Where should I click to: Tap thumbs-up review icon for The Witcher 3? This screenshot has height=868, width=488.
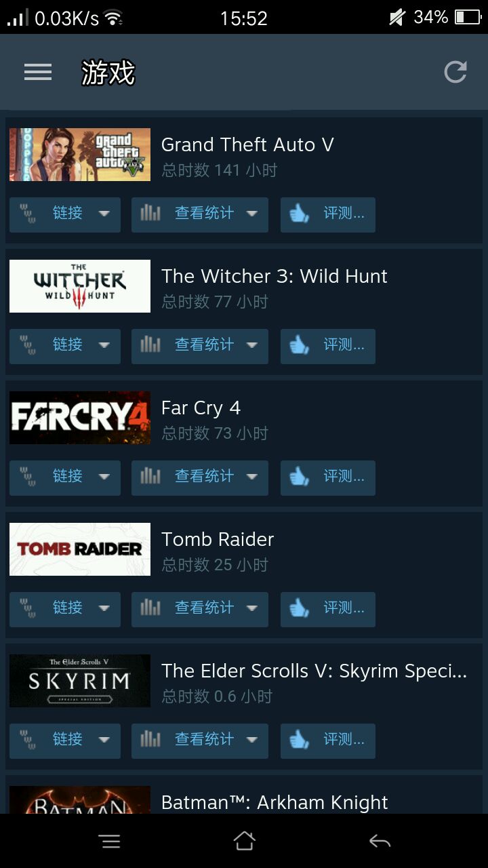point(299,346)
